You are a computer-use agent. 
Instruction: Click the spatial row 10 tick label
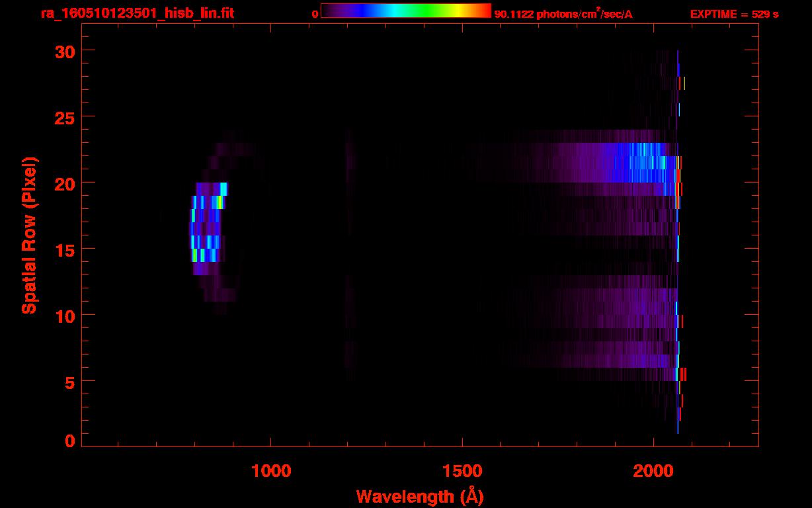(65, 316)
